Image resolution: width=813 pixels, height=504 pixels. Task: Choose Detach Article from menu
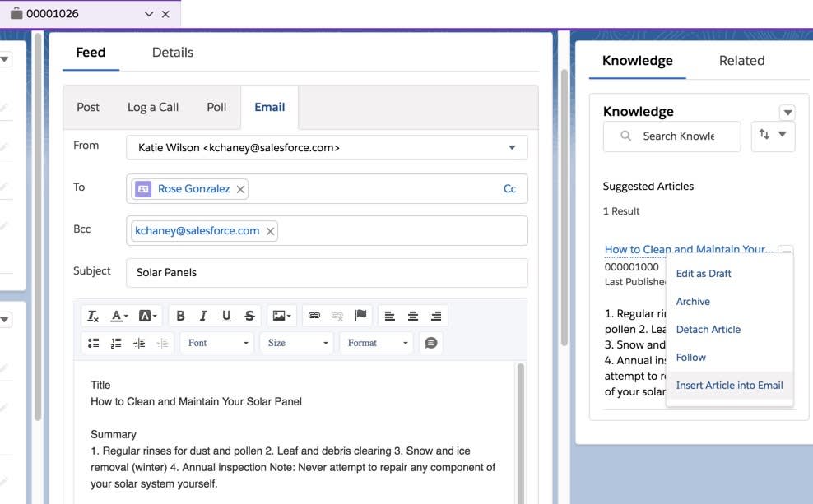[x=708, y=330]
